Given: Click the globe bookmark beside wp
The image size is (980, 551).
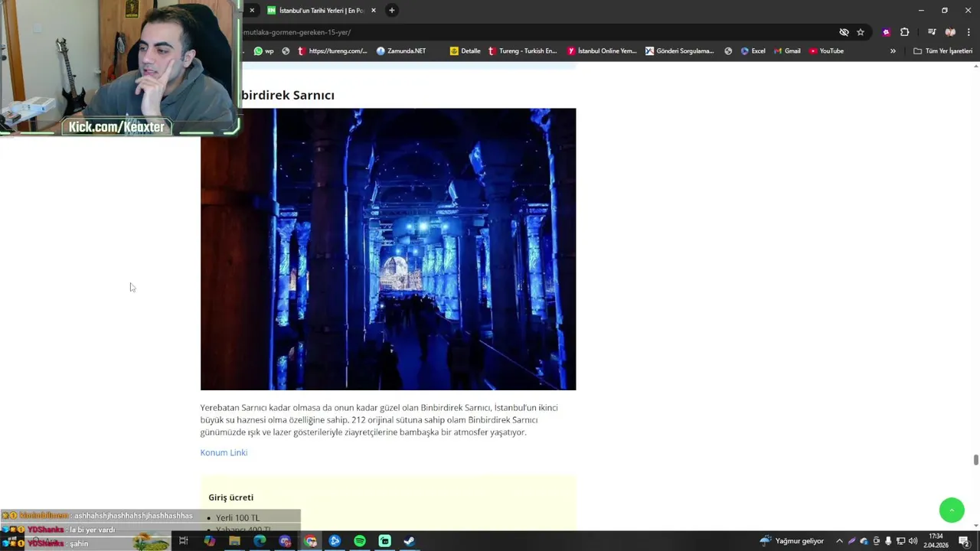Looking at the screenshot, I should [x=286, y=51].
